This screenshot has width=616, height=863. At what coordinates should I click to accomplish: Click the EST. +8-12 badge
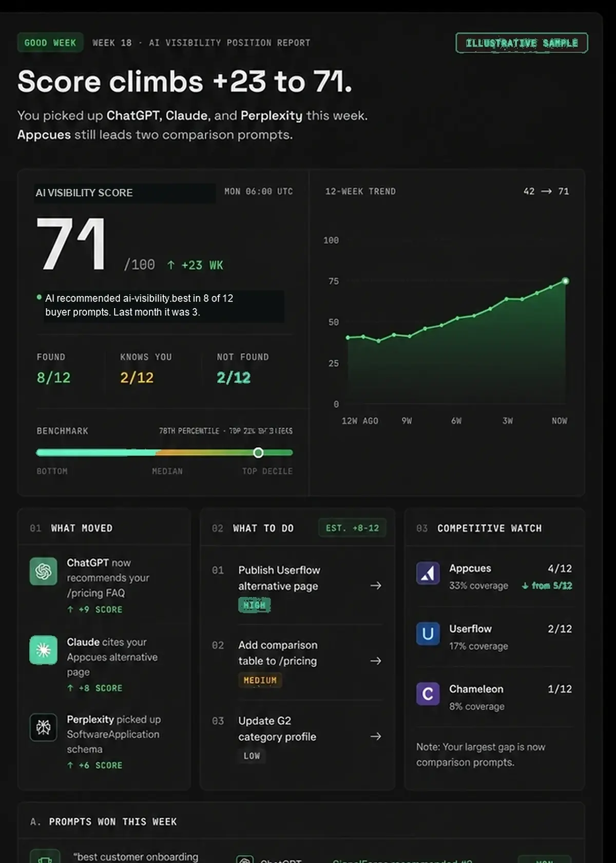352,528
